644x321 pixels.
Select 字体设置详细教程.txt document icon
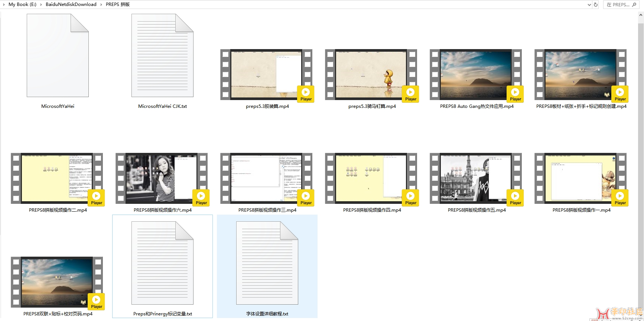coord(267,263)
